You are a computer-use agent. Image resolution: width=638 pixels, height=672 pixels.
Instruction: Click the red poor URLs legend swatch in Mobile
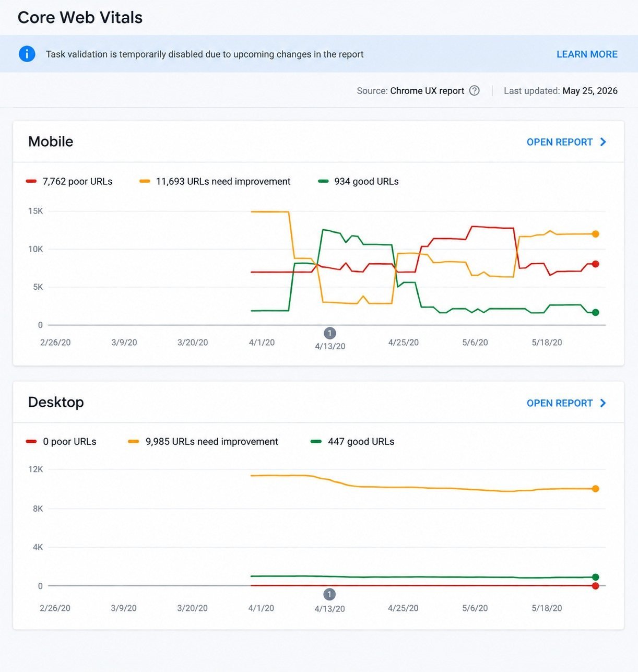tap(31, 181)
